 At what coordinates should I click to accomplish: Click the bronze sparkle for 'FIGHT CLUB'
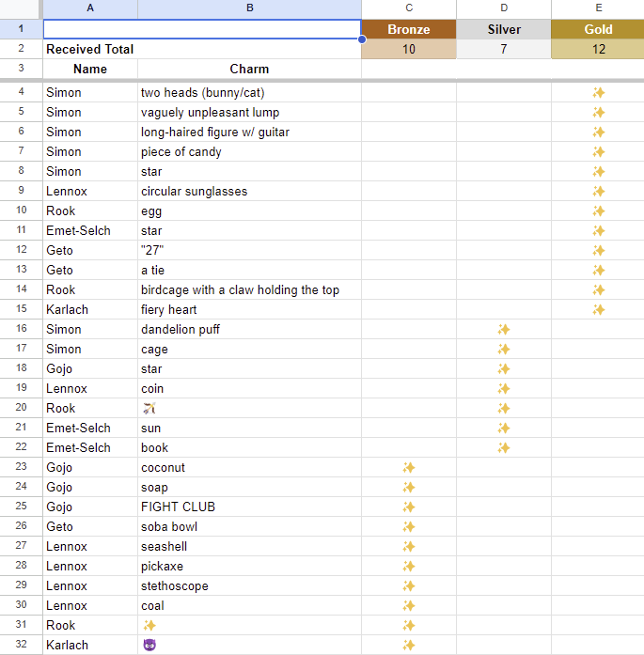(x=409, y=507)
